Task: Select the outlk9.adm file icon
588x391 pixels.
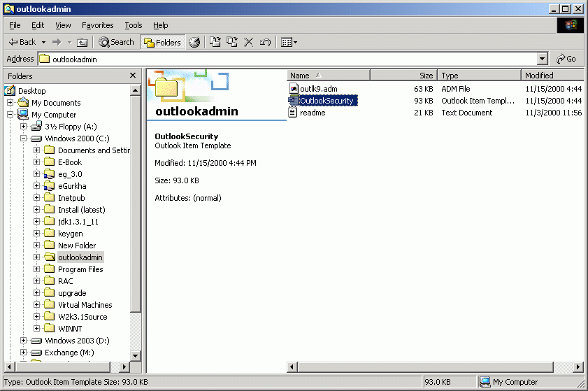Action: pos(294,89)
